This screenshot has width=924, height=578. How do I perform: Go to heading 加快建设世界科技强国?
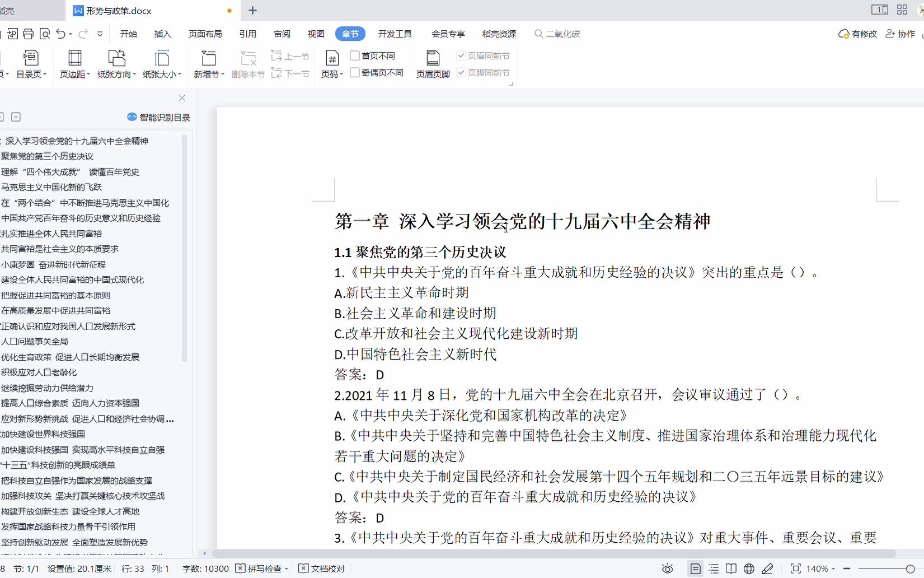[43, 433]
